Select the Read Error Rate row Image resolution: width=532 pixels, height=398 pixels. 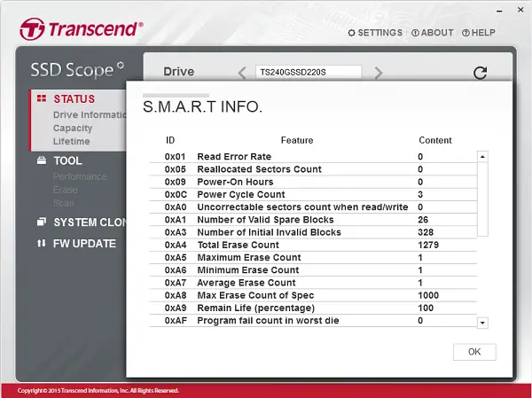pos(313,156)
